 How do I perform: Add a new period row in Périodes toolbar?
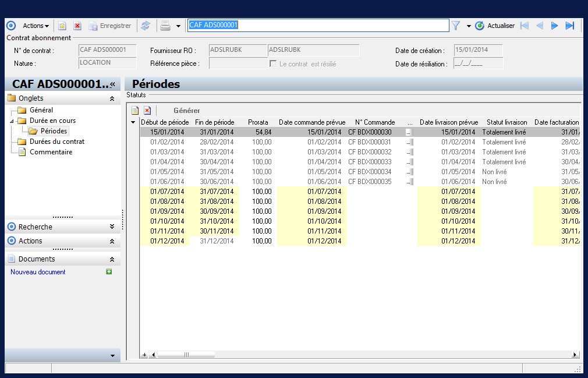[135, 110]
